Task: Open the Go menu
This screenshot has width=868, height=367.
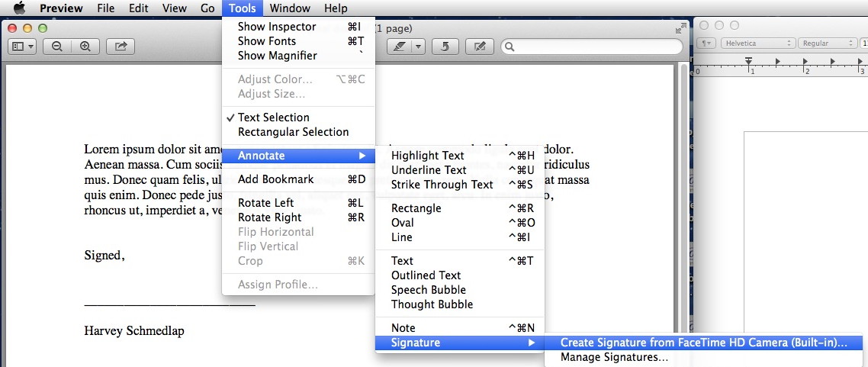Action: (207, 8)
